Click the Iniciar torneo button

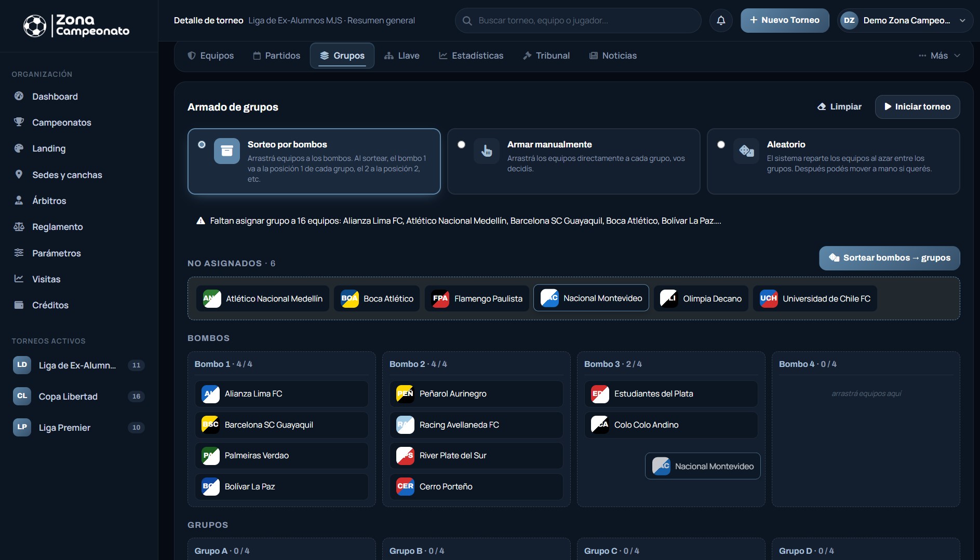(x=917, y=106)
